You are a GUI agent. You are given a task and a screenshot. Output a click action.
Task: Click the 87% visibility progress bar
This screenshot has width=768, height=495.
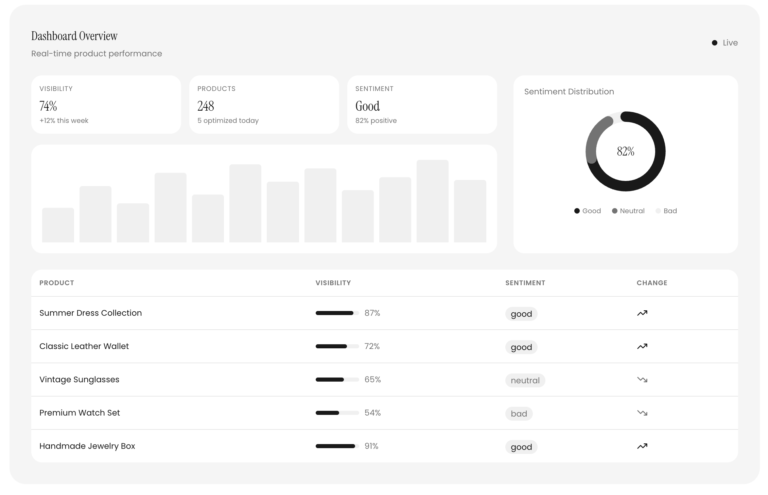point(337,313)
